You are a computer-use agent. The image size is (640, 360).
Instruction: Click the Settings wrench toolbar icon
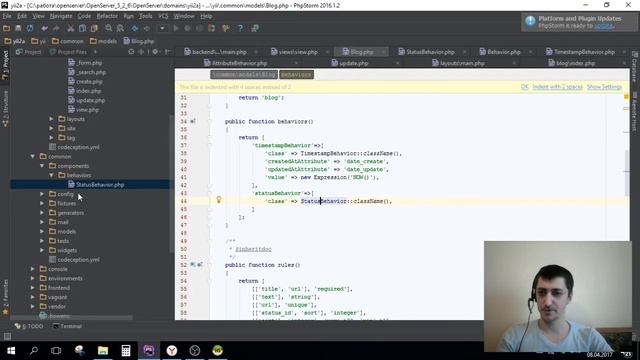pos(225,28)
